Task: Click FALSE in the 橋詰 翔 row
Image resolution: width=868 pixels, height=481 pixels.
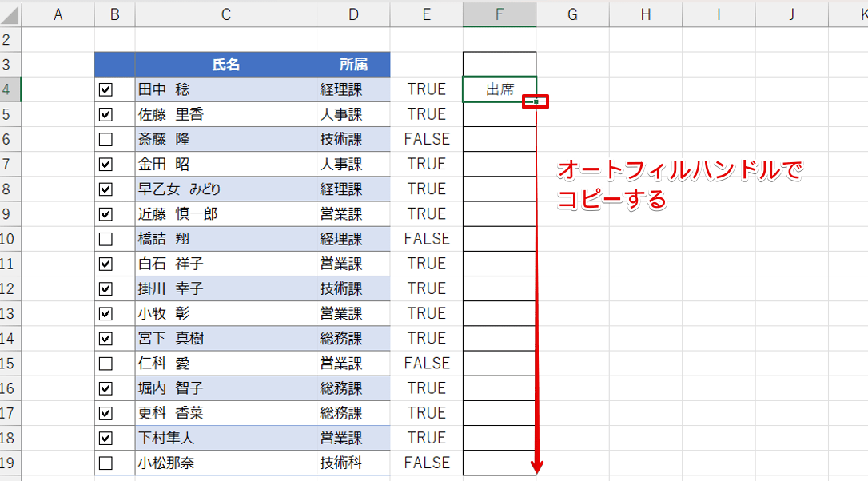Action: pos(426,239)
